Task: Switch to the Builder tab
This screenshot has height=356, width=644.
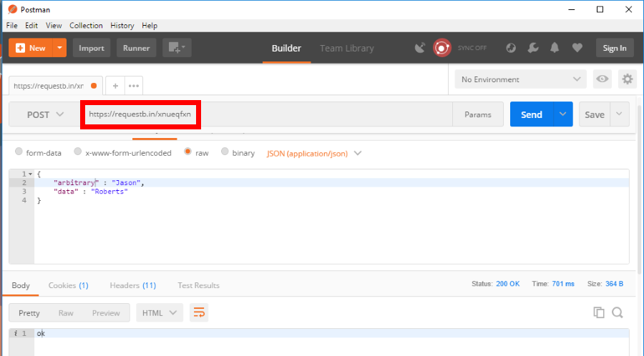Action: [x=286, y=48]
